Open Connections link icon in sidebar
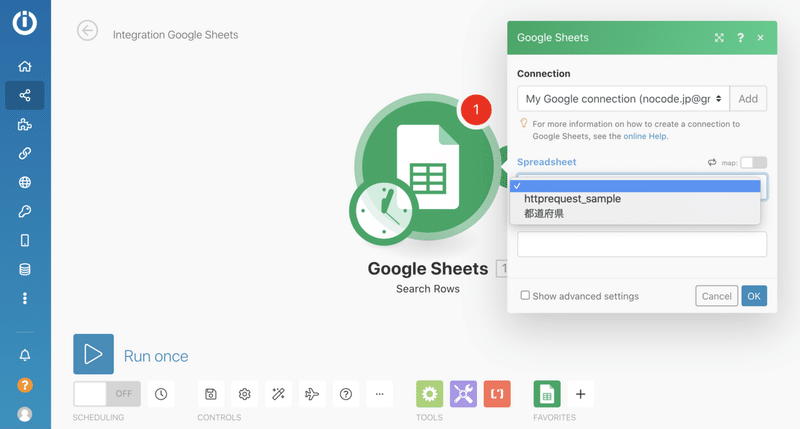 24,153
